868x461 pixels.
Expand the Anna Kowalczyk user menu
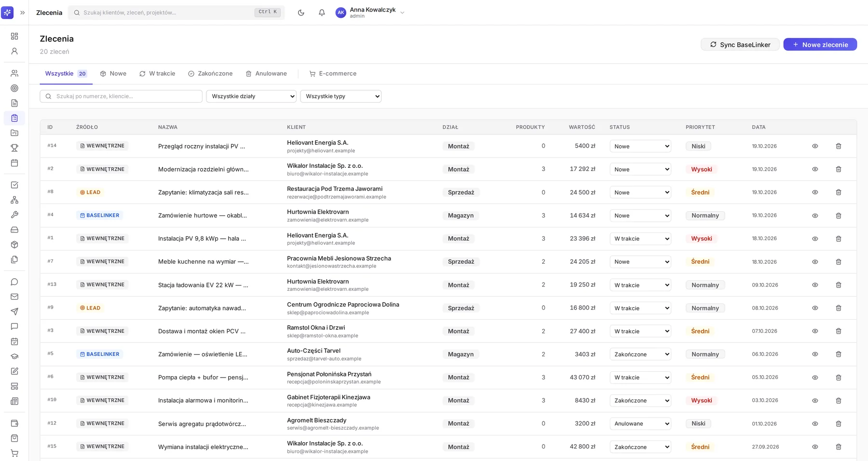[370, 13]
